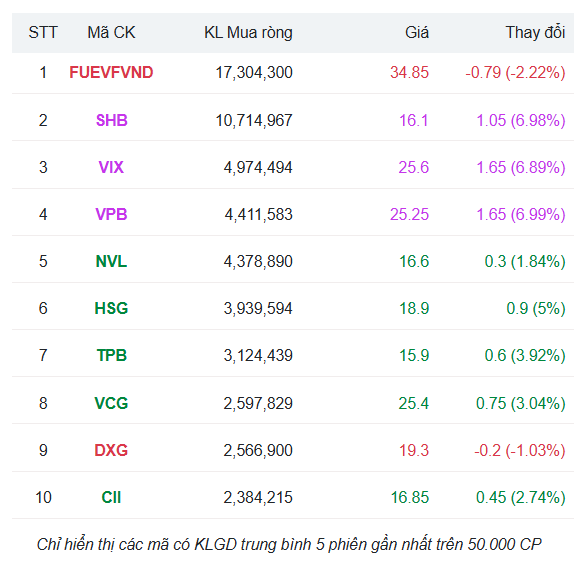Click rank number 10 in CII row
This screenshot has width=583, height=566.
click(43, 498)
